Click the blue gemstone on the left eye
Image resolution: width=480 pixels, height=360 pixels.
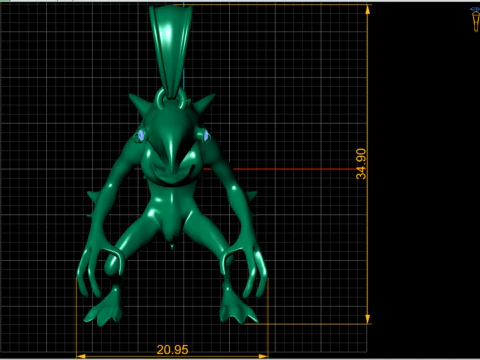tap(141, 135)
